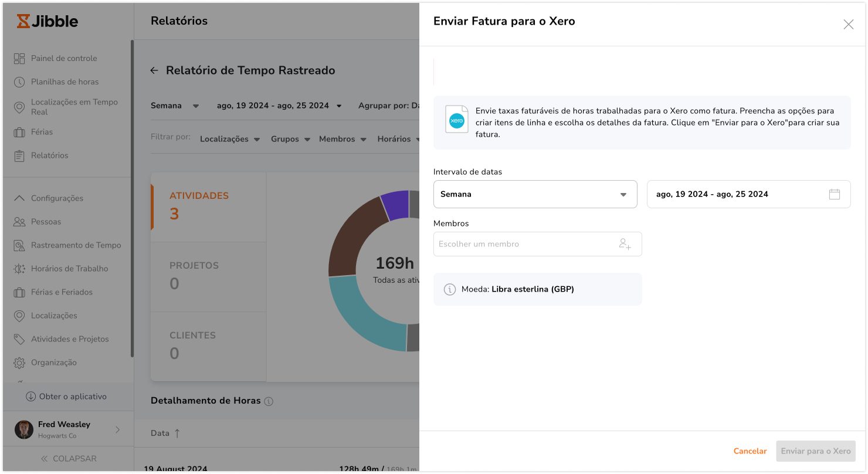
Task: Click the info icon next to Moeda
Action: [x=450, y=289]
